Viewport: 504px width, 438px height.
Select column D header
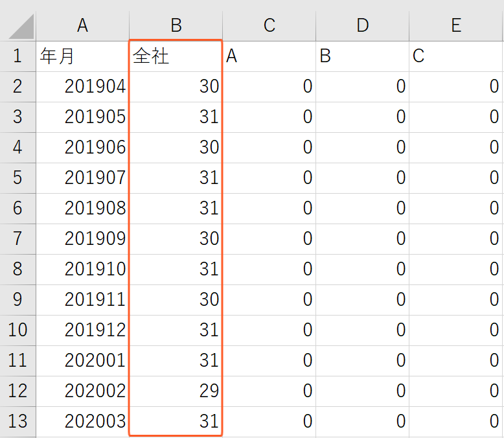point(362,26)
